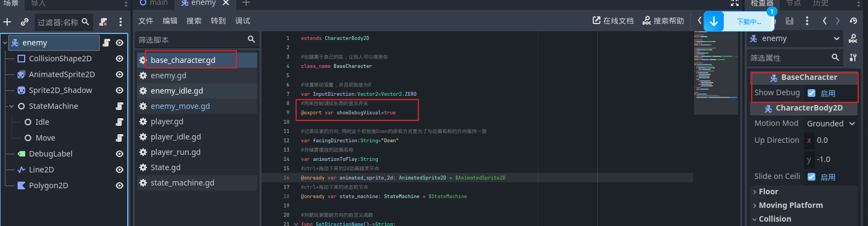Collapse the StateMachine tree node
868x226 pixels.
point(12,106)
